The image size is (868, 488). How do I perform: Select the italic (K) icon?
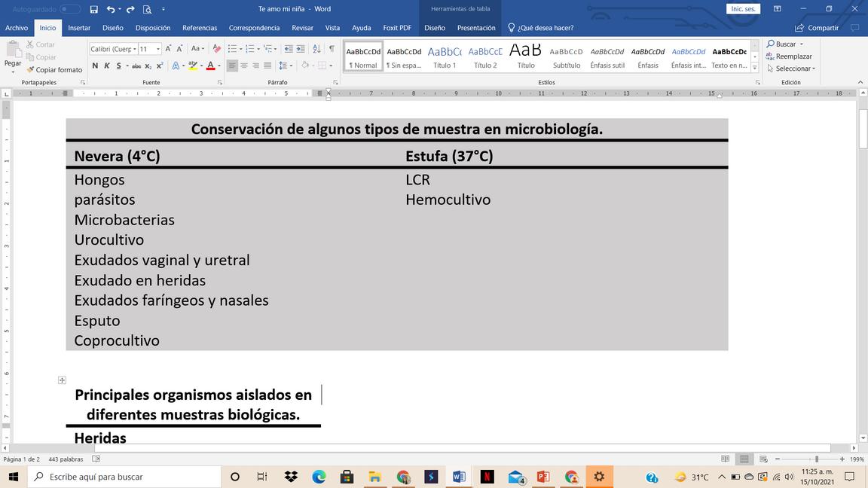tap(107, 66)
